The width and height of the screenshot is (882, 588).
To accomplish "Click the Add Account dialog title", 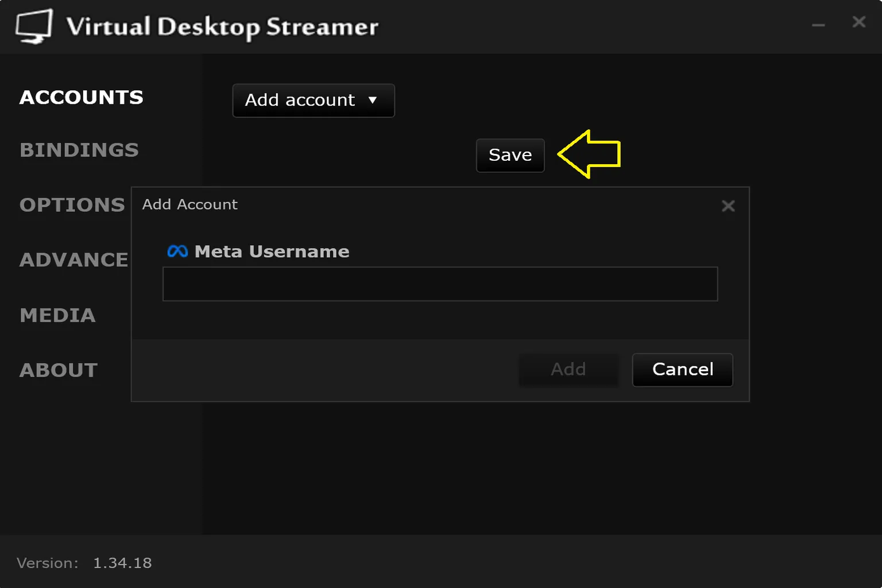I will [190, 204].
